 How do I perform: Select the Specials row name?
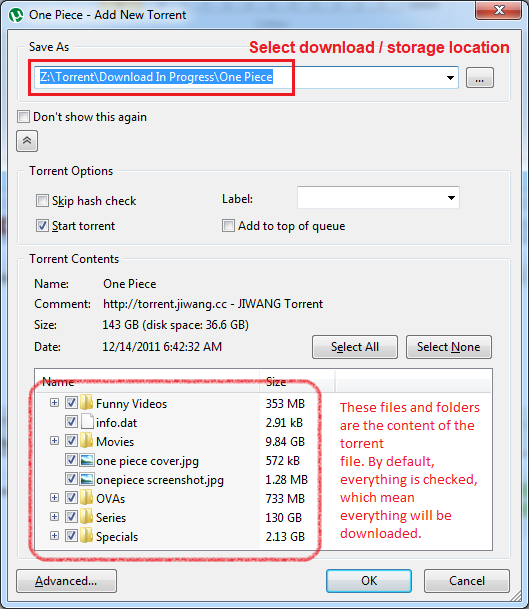(117, 537)
